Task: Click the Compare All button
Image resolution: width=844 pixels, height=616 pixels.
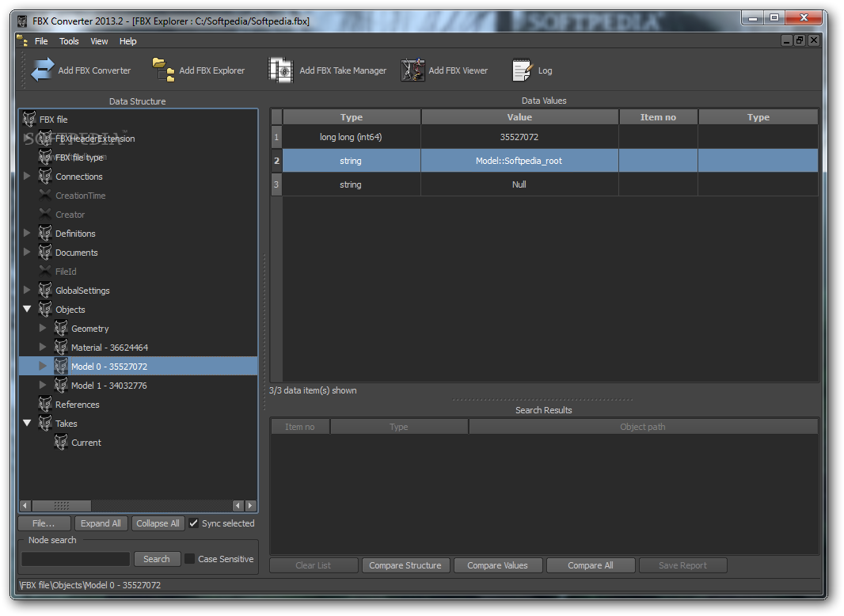Action: tap(591, 565)
